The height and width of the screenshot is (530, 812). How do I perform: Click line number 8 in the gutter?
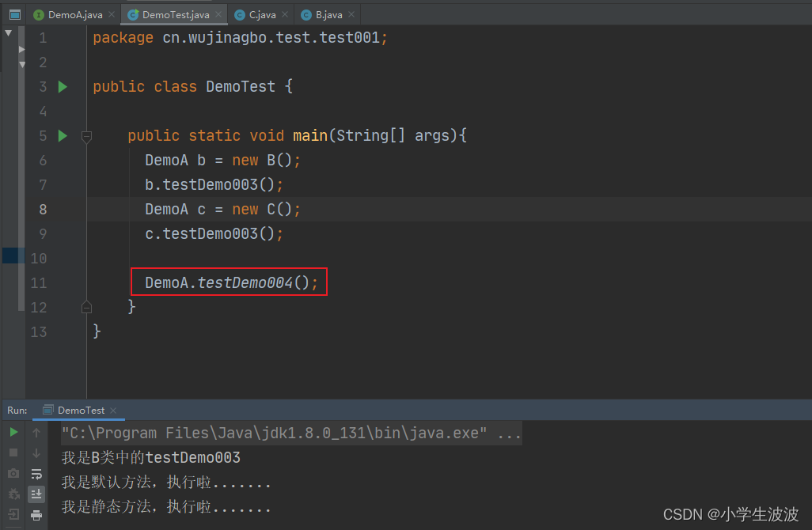(43, 210)
